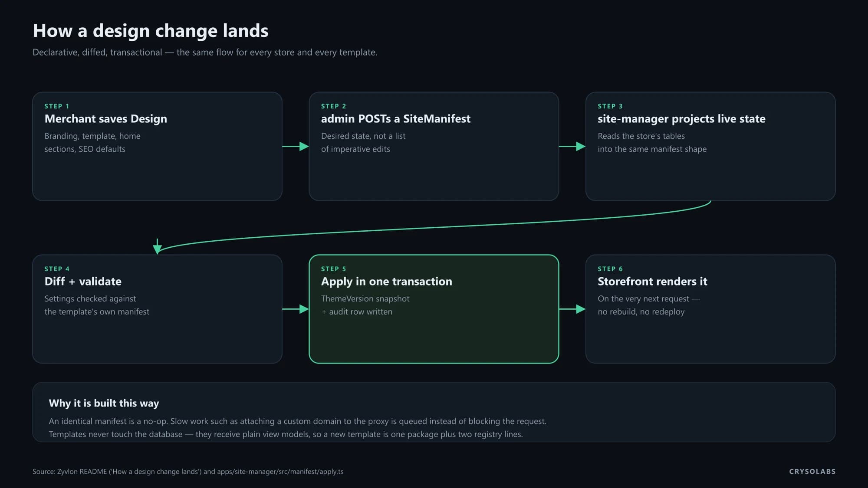Click the line starting 'An identical manifest is a no-op'
Image resolution: width=868 pixels, height=488 pixels.
297,421
